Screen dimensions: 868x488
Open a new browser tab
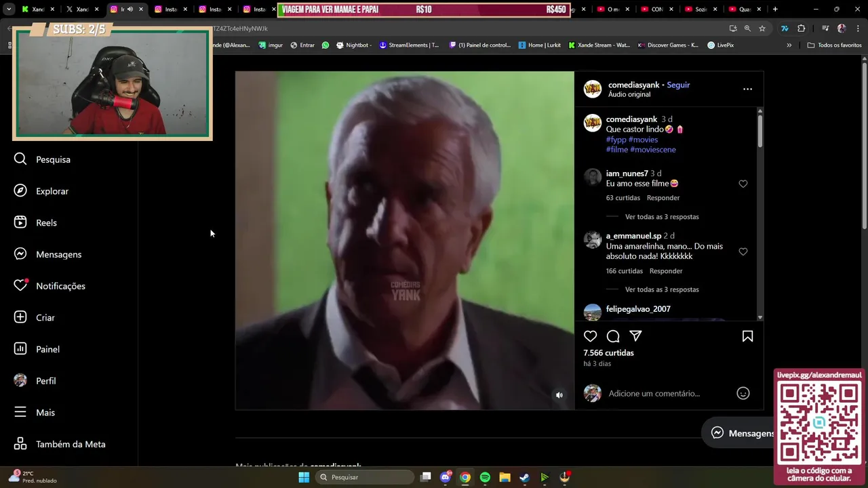click(x=775, y=9)
